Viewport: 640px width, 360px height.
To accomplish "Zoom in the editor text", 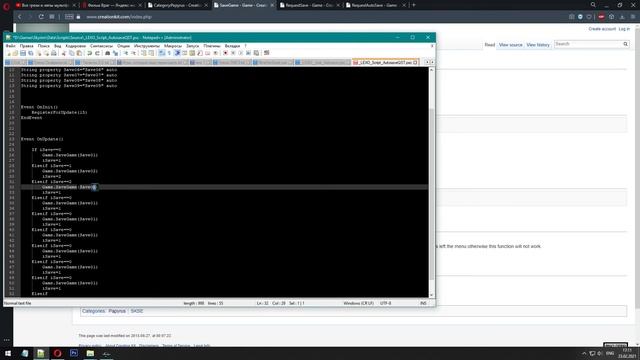I will coord(126,53).
